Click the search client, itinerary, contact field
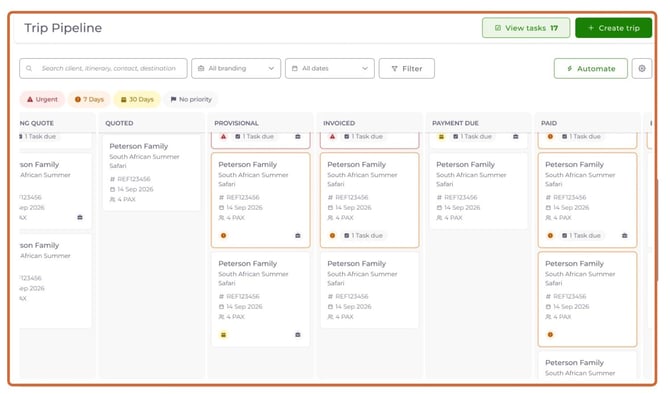670x394 pixels. (x=103, y=68)
